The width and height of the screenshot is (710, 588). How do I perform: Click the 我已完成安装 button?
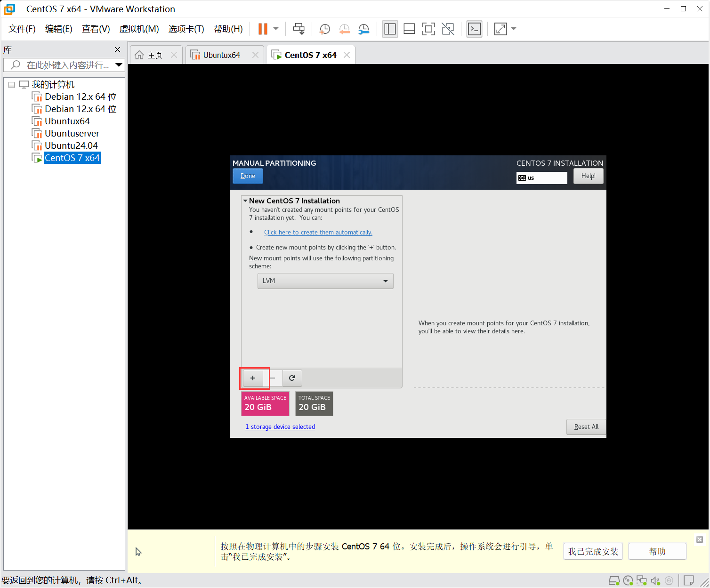point(593,551)
